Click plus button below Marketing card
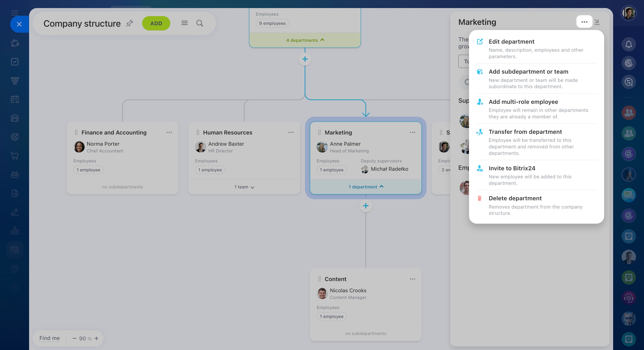Image resolution: width=644 pixels, height=350 pixels. point(366,206)
